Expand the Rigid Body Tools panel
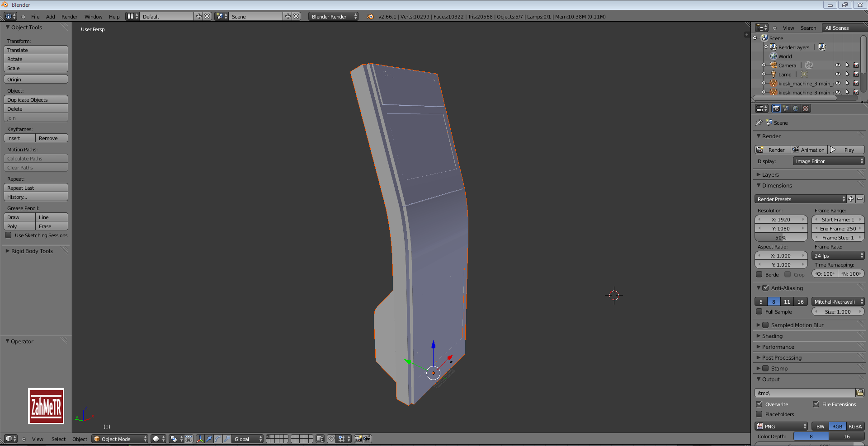This screenshot has height=446, width=868. [x=32, y=251]
